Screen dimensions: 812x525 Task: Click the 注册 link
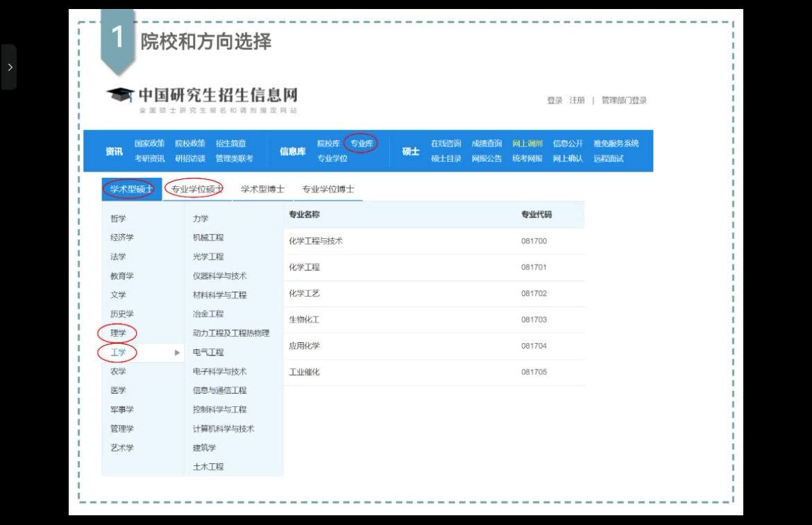pyautogui.click(x=577, y=101)
